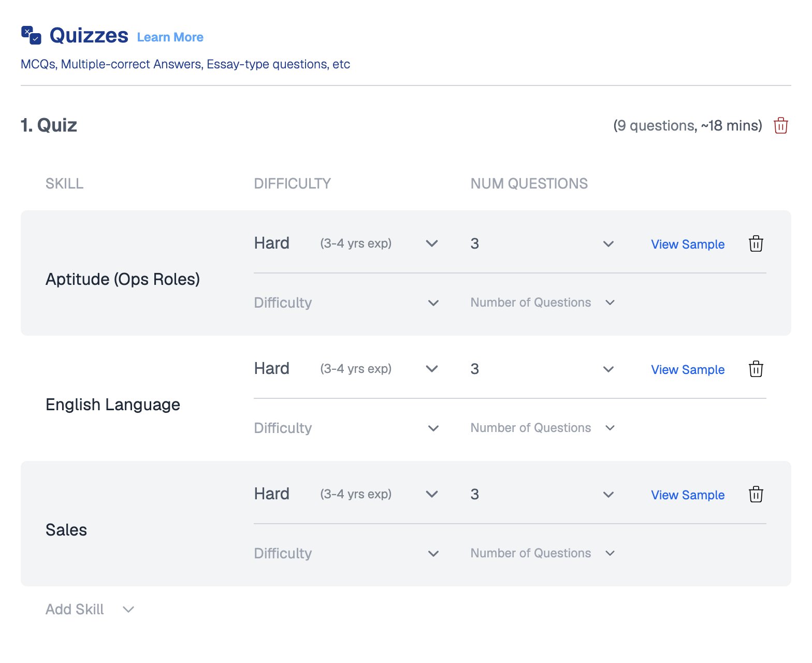Screen dimensions: 812x663
Task: Select the English Language skill name
Action: click(113, 405)
